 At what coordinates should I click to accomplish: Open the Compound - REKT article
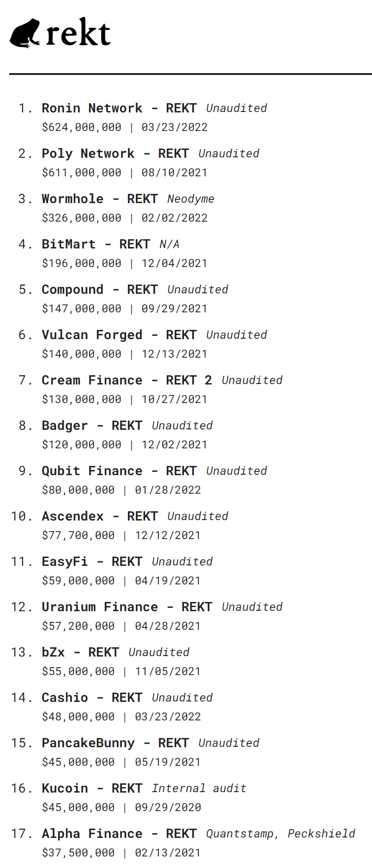pos(100,289)
